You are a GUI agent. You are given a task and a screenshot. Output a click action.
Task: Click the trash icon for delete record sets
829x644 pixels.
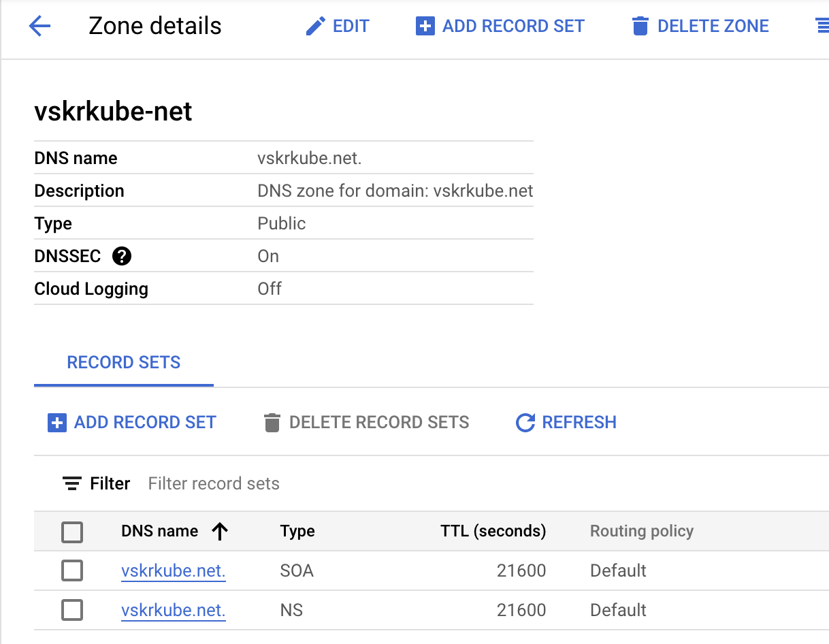(x=272, y=423)
